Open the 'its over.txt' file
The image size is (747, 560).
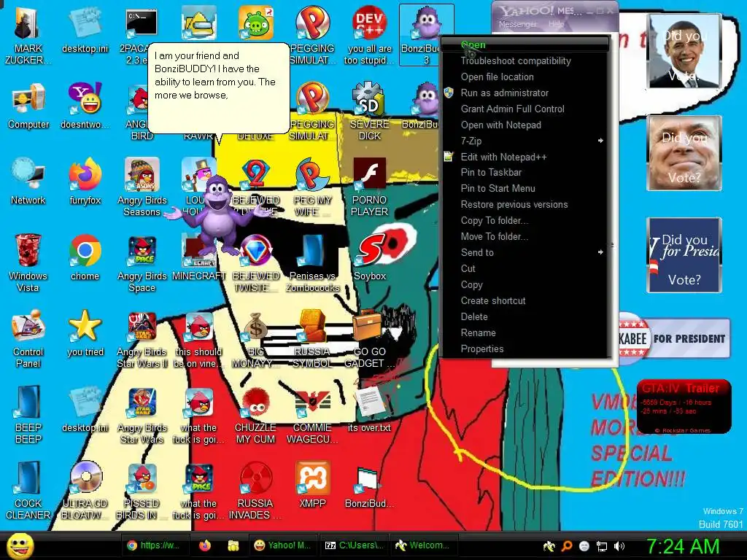tap(369, 410)
